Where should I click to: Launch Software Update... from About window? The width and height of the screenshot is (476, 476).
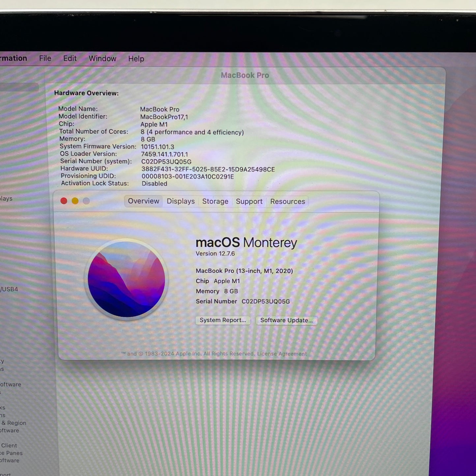point(287,320)
